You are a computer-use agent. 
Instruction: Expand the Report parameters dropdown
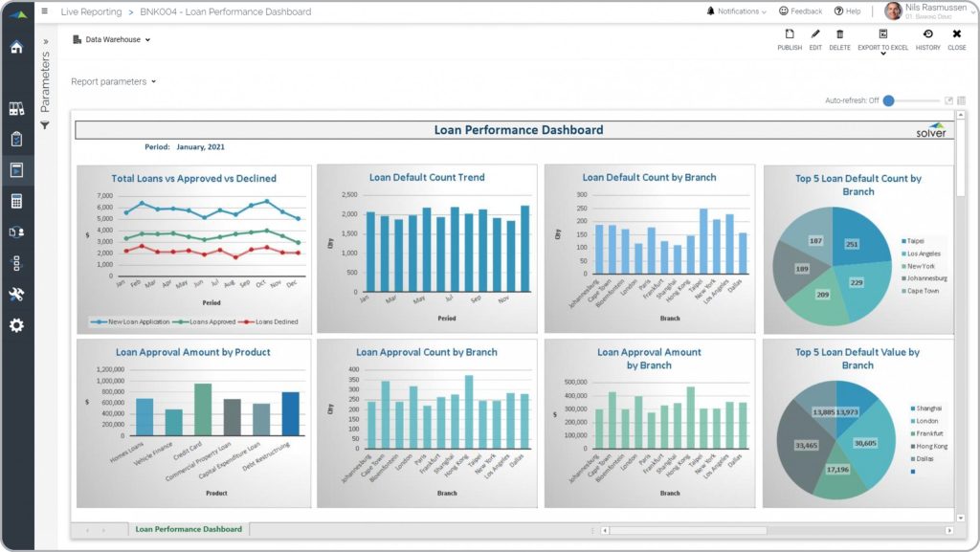click(113, 82)
